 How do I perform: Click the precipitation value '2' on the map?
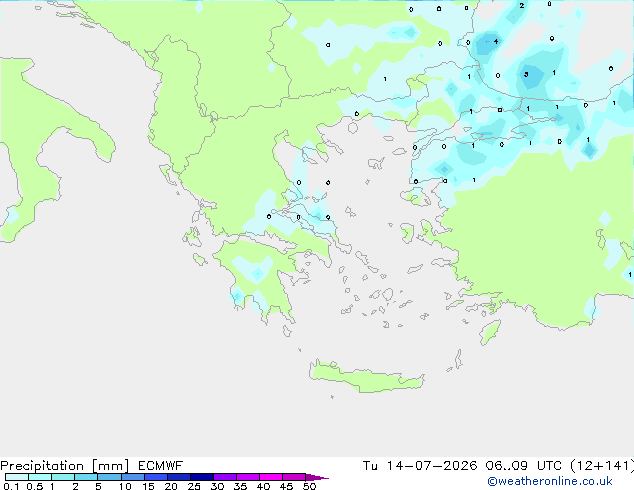522,6
